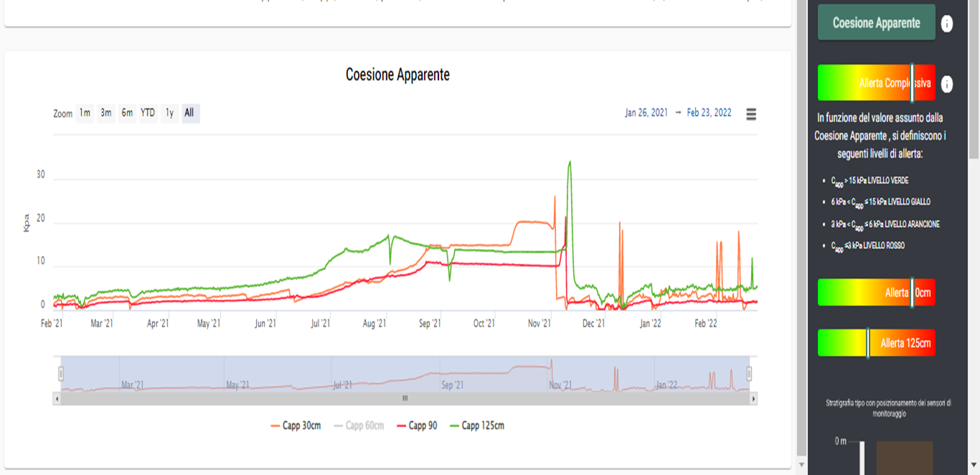
Task: Toggle Capp 125cm green series visibility
Action: tap(476, 425)
